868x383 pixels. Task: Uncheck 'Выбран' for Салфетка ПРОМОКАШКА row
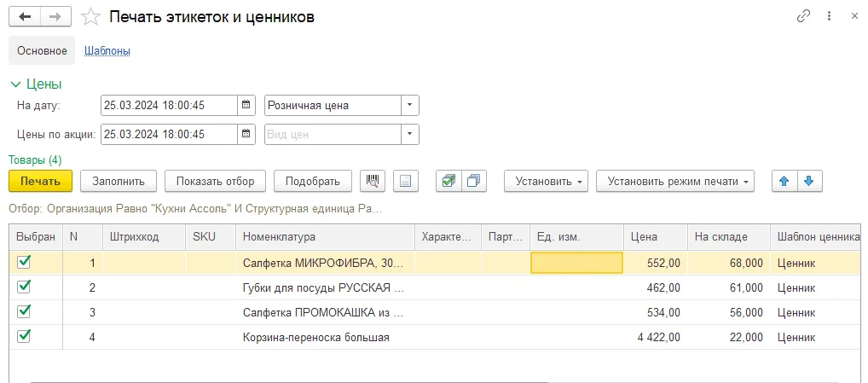23,311
